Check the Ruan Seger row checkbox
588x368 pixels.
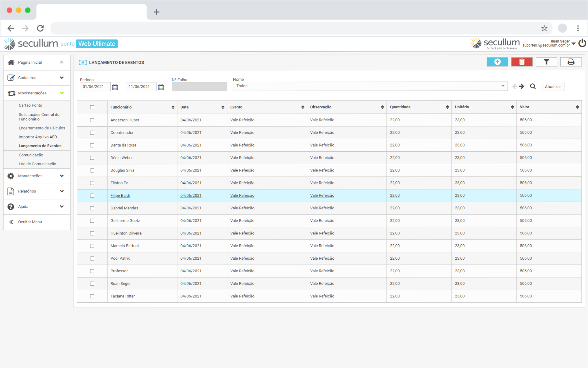92,284
